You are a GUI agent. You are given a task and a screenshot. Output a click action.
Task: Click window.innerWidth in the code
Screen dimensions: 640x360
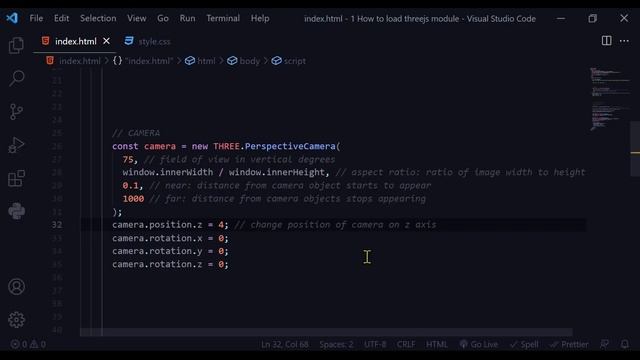tap(168, 172)
